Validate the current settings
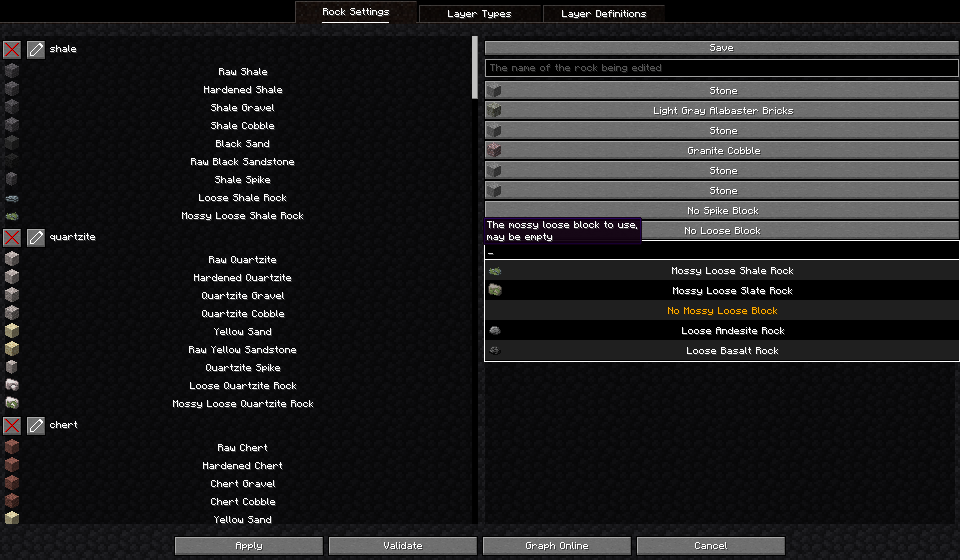This screenshot has height=560, width=960. (x=403, y=545)
